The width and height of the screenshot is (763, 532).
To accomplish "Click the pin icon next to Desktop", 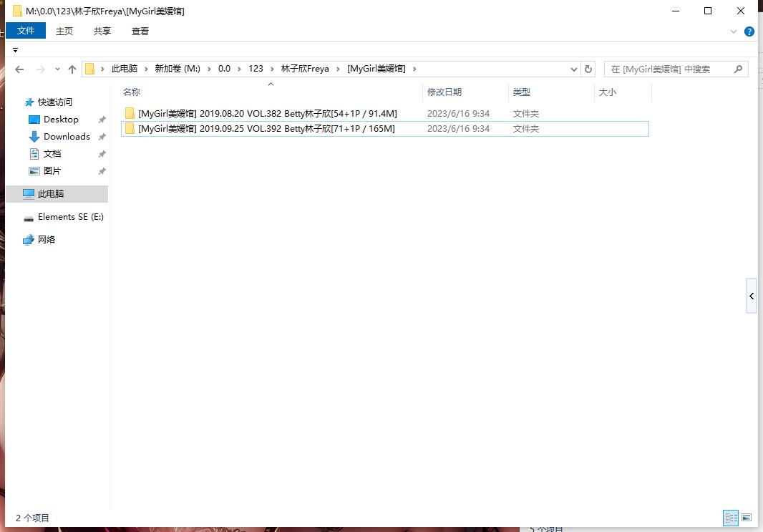I will coord(102,120).
